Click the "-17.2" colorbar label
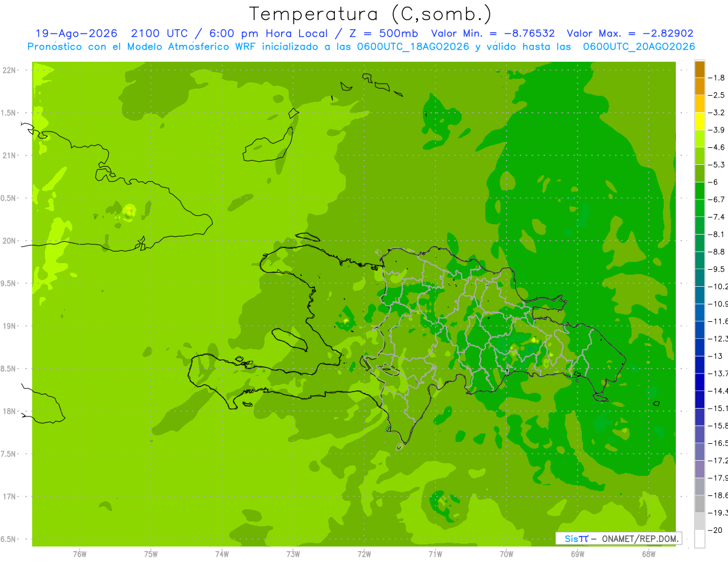The height and width of the screenshot is (562, 728). (719, 460)
